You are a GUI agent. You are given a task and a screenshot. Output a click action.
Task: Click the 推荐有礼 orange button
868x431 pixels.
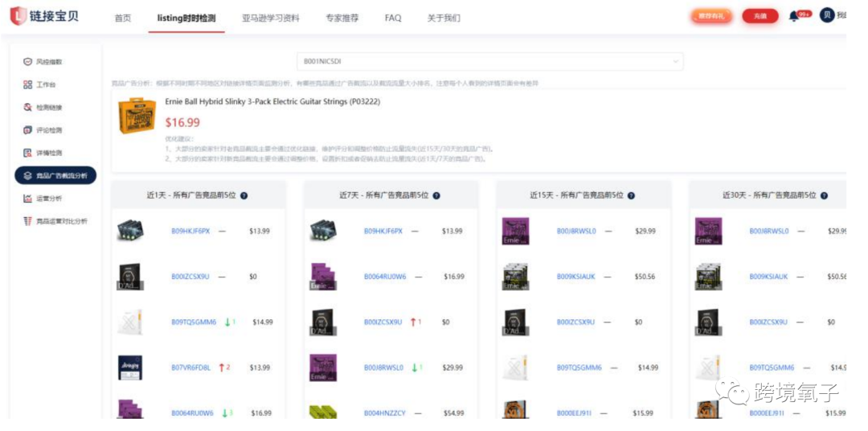[711, 16]
